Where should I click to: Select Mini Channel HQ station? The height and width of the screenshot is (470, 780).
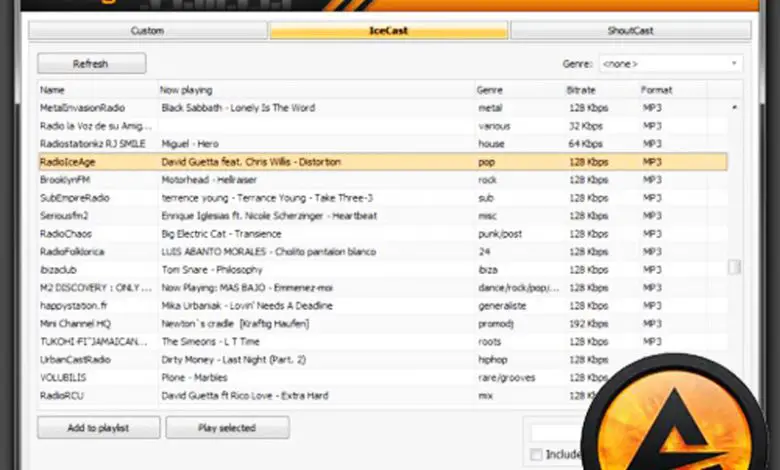(76, 324)
